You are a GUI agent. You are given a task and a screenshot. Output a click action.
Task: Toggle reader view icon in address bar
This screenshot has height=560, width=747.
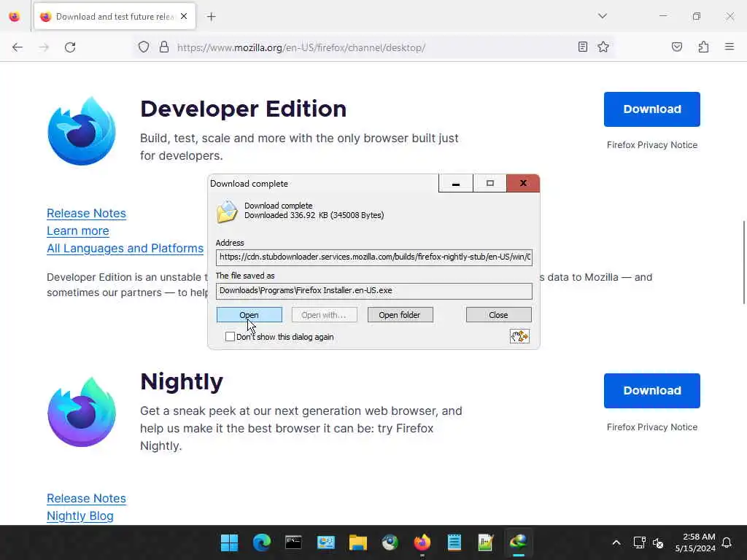(x=582, y=47)
